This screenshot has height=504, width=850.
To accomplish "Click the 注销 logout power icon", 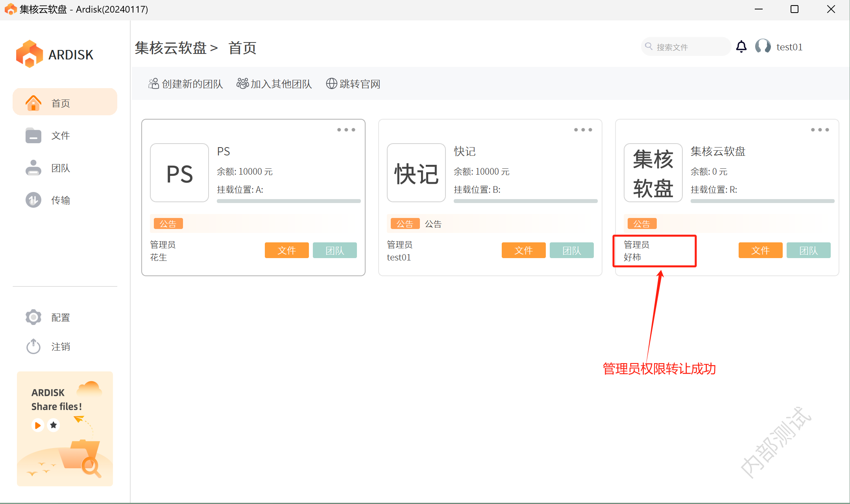I will pyautogui.click(x=33, y=346).
